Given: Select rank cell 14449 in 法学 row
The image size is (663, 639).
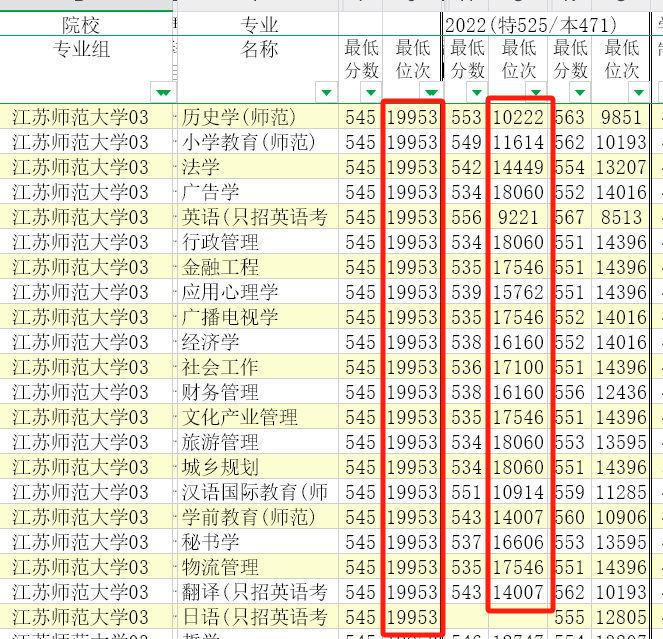Looking at the screenshot, I should click(x=518, y=167).
